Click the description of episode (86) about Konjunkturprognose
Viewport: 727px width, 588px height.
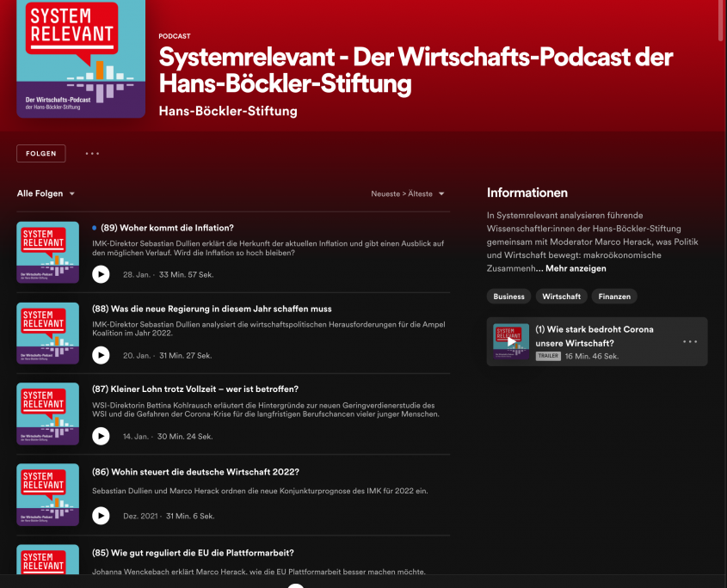[x=260, y=491]
